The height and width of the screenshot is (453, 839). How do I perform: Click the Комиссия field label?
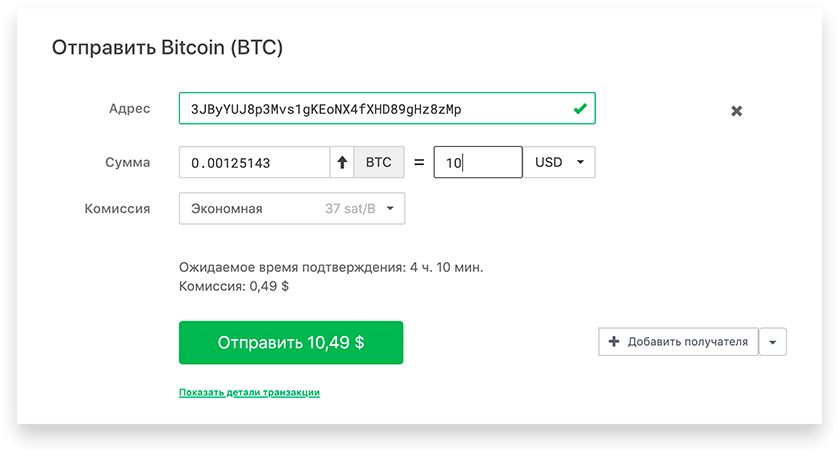click(x=117, y=209)
